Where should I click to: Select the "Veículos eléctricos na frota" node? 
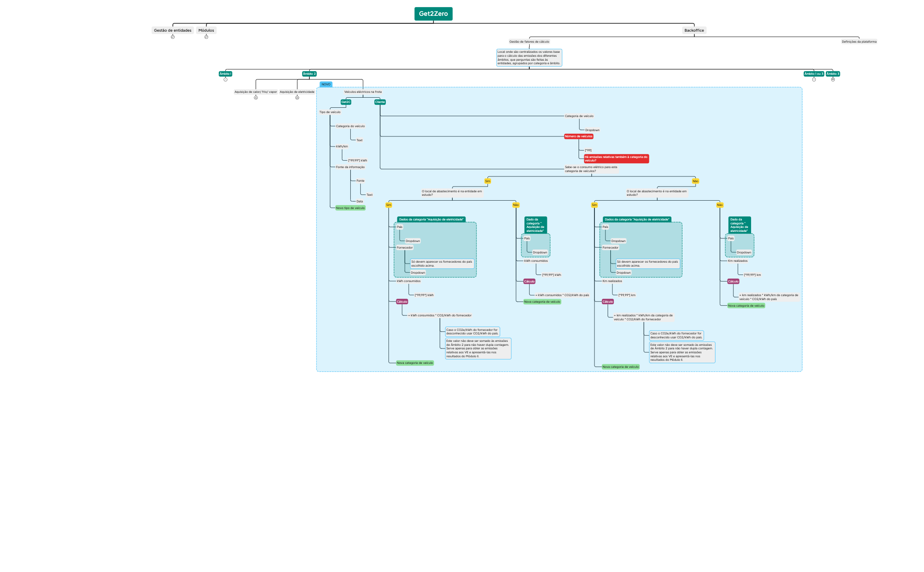tap(363, 92)
